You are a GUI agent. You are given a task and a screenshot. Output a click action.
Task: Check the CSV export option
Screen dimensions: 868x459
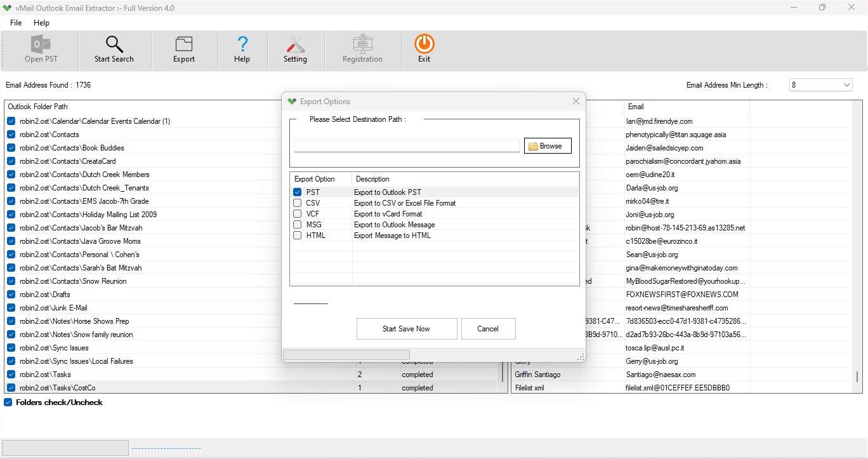298,203
